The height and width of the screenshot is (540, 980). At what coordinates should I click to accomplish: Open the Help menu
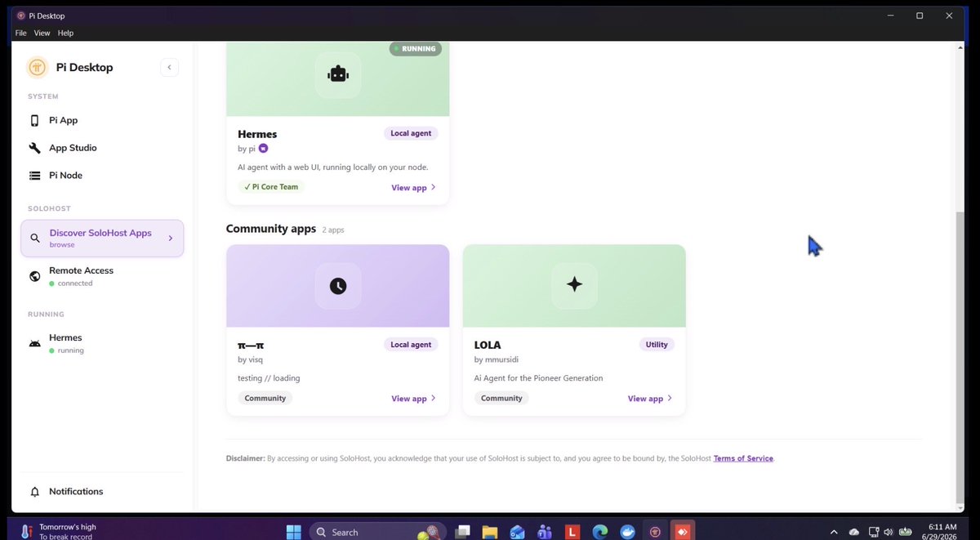click(x=65, y=33)
